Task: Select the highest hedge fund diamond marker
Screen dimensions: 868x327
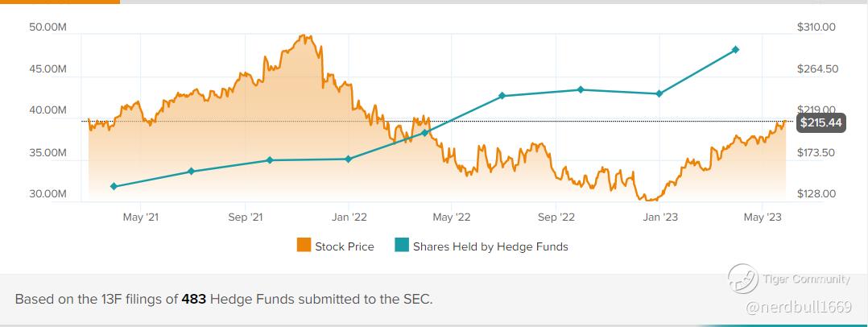Action: point(735,50)
